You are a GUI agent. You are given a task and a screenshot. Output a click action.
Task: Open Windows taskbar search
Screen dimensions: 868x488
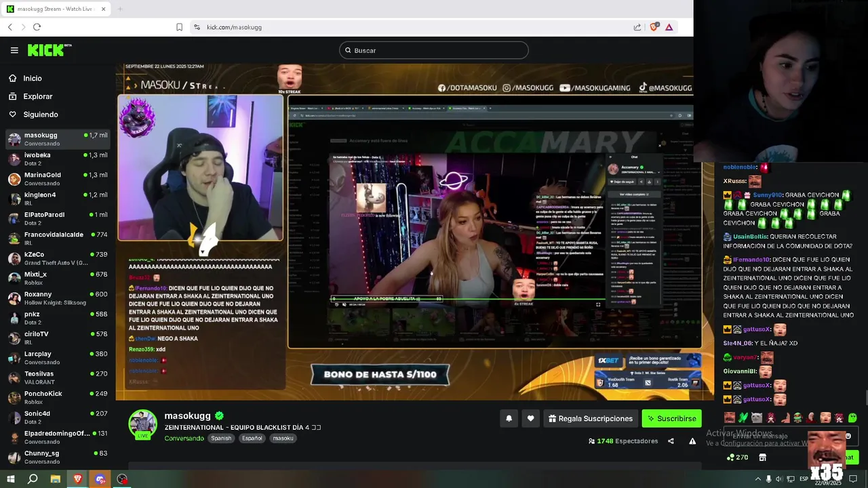[x=33, y=479]
